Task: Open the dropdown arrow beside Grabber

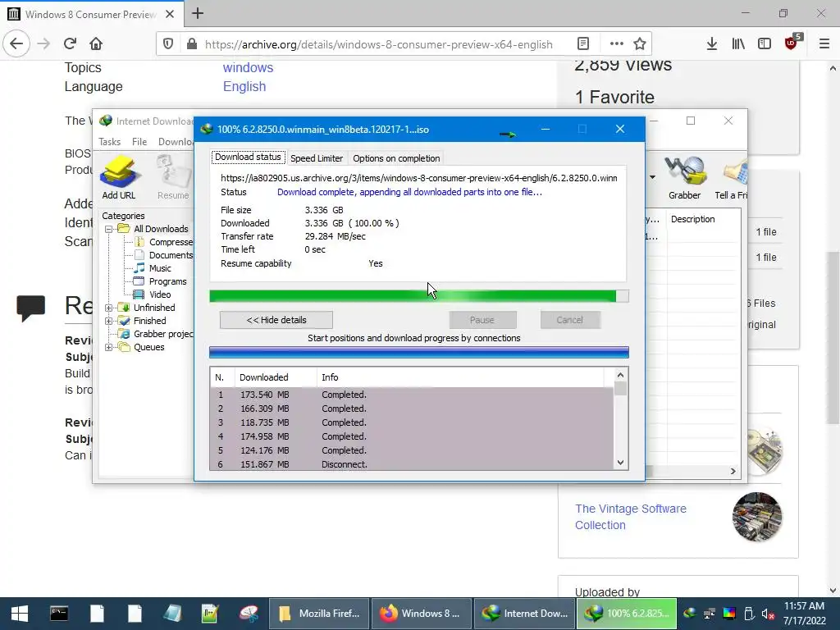Action: [x=652, y=177]
